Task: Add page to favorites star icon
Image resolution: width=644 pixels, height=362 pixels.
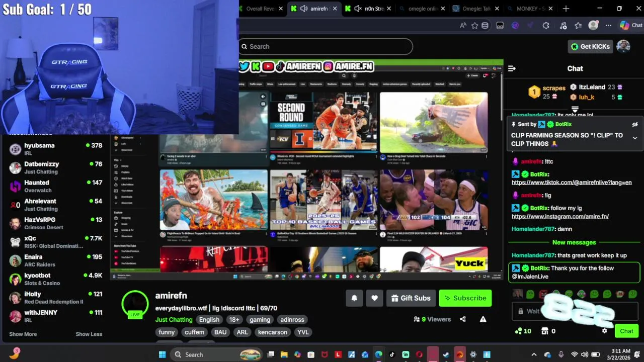Action: coord(474,25)
